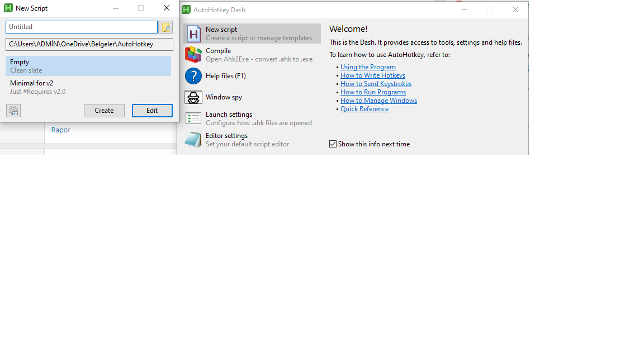Click the Edit button
Image resolution: width=644 pixels, height=362 pixels.
(152, 111)
